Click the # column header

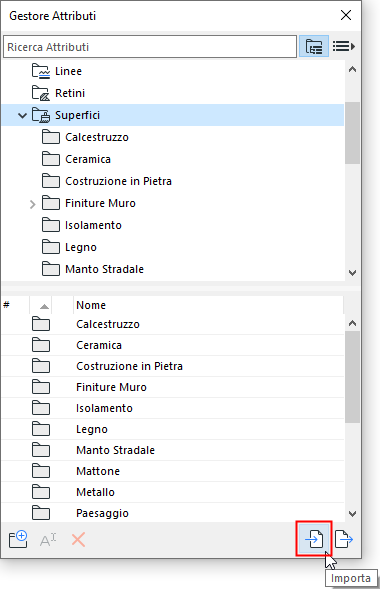(15, 305)
